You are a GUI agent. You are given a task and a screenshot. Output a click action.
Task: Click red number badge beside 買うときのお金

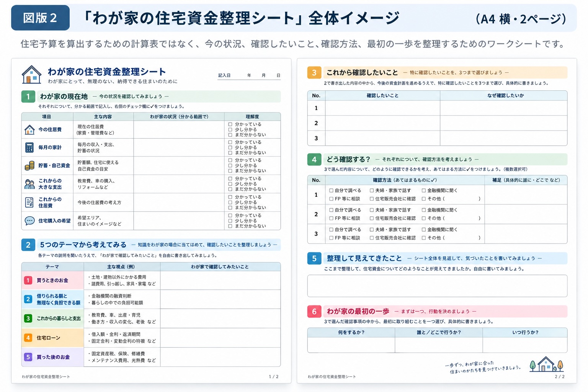click(x=28, y=280)
